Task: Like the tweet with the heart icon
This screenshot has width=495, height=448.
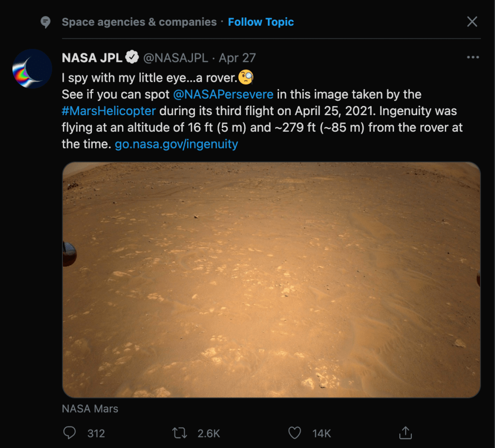Action: [x=294, y=433]
